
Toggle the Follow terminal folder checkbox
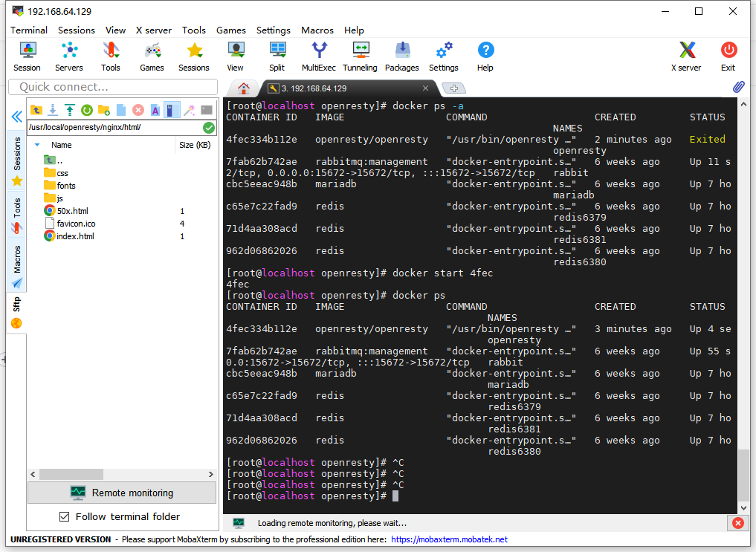click(x=65, y=517)
